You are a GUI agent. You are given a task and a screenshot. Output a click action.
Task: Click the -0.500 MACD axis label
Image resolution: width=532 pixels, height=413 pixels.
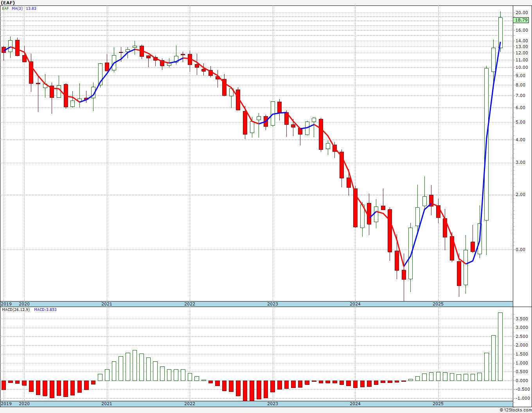[522, 389]
